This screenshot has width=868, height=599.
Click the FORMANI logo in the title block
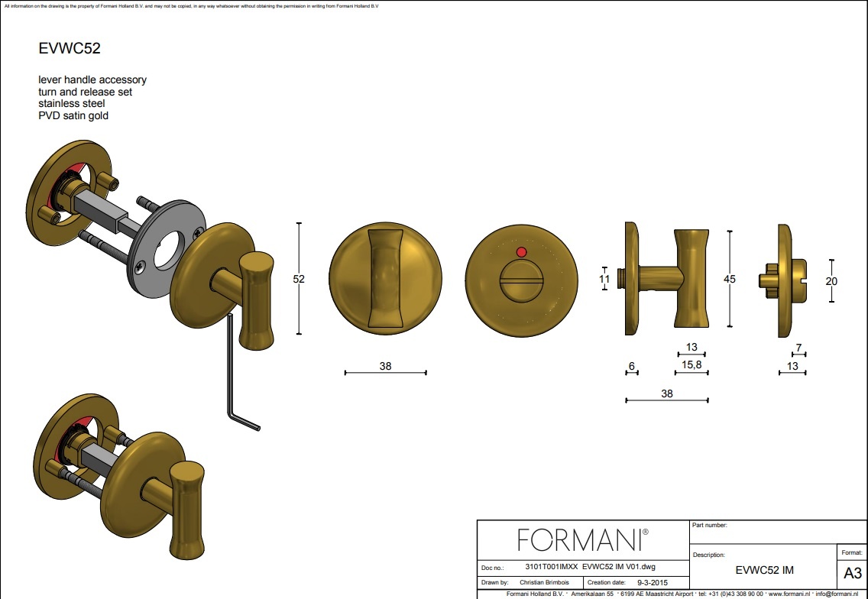pyautogui.click(x=583, y=540)
